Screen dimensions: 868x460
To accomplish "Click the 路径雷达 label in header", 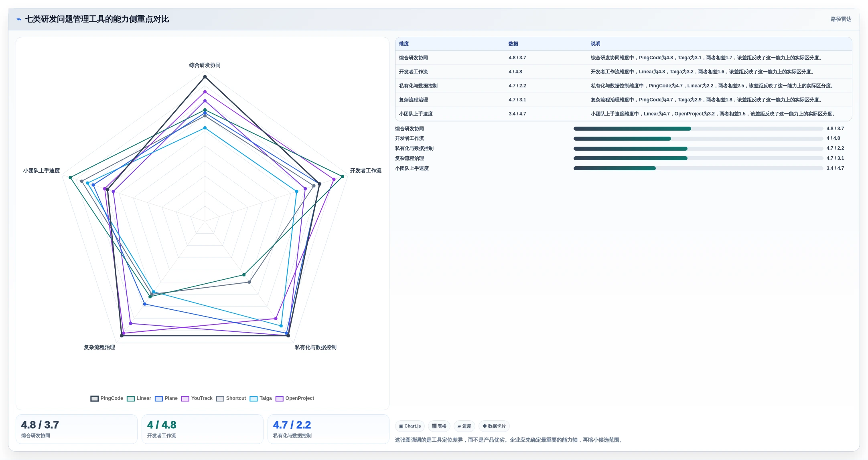I will tap(841, 19).
